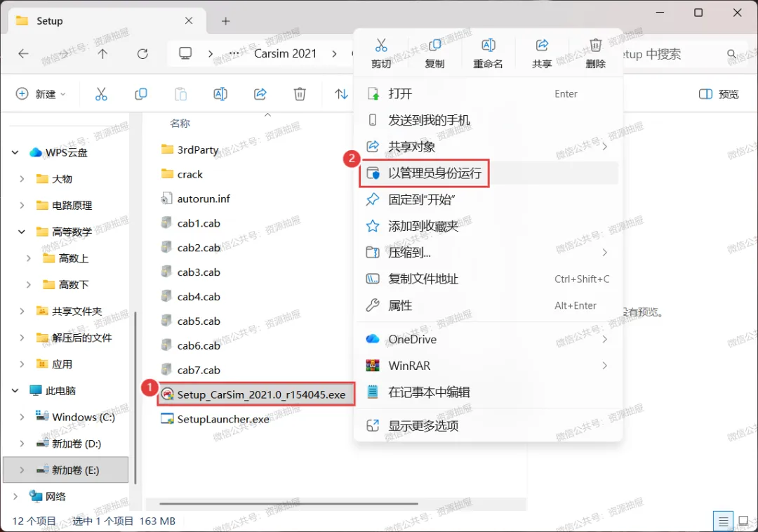Screen dimensions: 758x532
Task: Expand the 高数上 folder node
Action: pyautogui.click(x=29, y=258)
